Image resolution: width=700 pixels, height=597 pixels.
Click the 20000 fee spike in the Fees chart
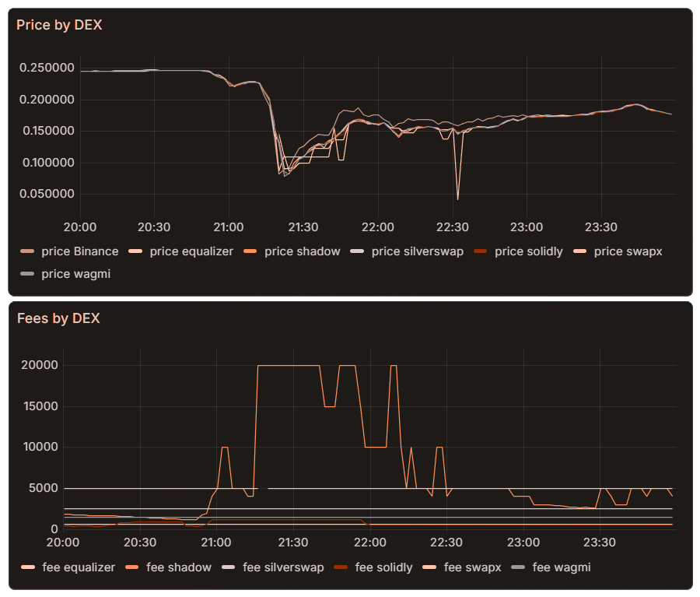(x=288, y=364)
